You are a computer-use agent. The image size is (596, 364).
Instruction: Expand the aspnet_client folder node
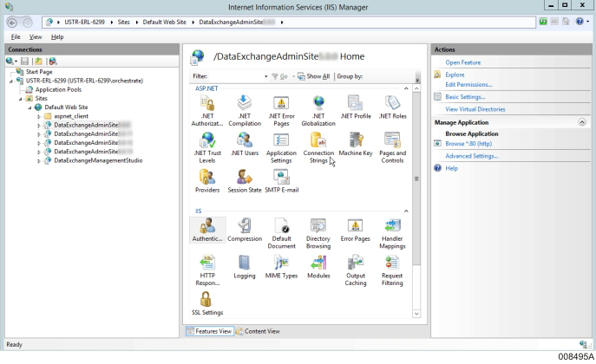tap(39, 116)
